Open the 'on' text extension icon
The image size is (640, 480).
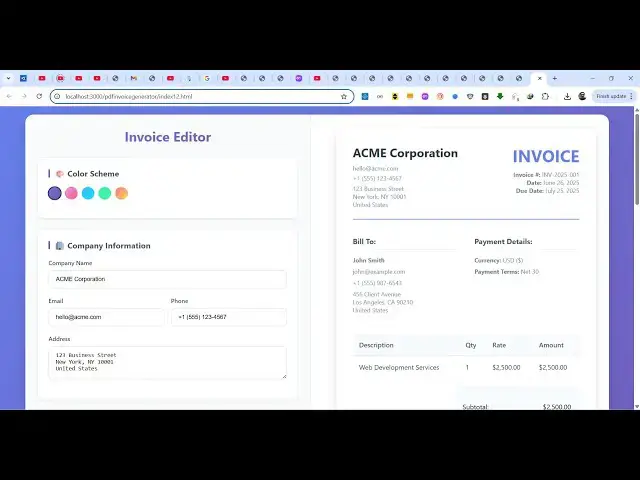(x=380, y=96)
